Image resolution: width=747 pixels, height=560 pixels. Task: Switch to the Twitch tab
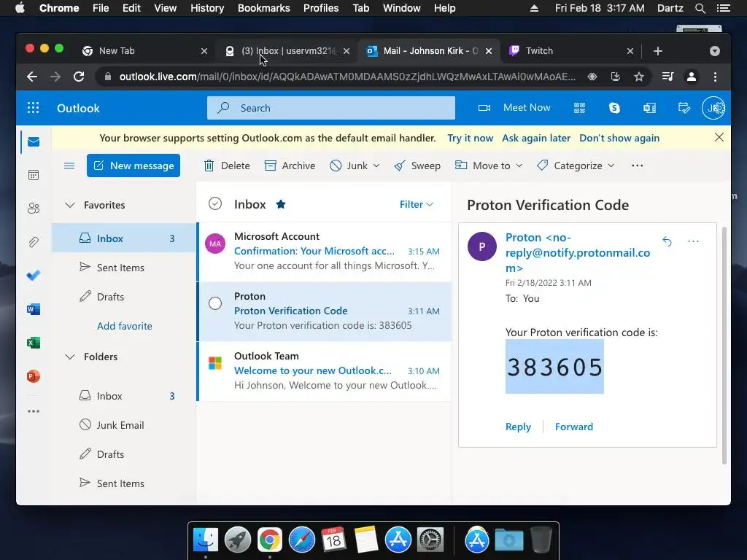click(570, 51)
